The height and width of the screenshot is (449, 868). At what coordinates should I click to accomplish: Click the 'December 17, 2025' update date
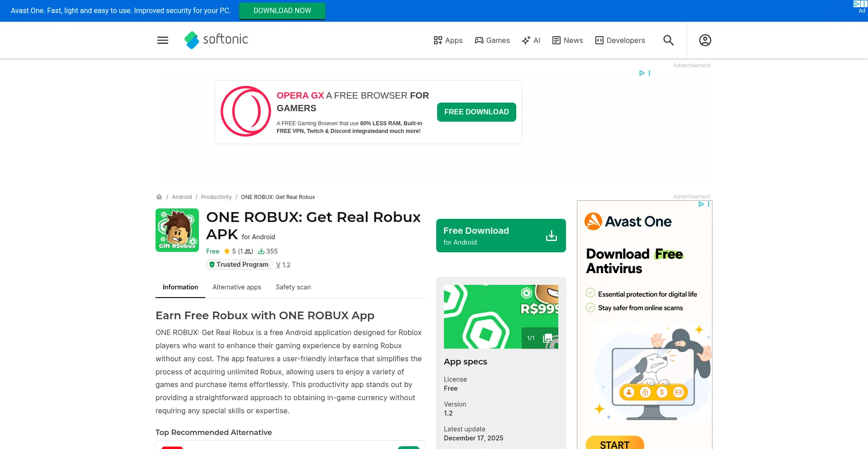coord(473,438)
